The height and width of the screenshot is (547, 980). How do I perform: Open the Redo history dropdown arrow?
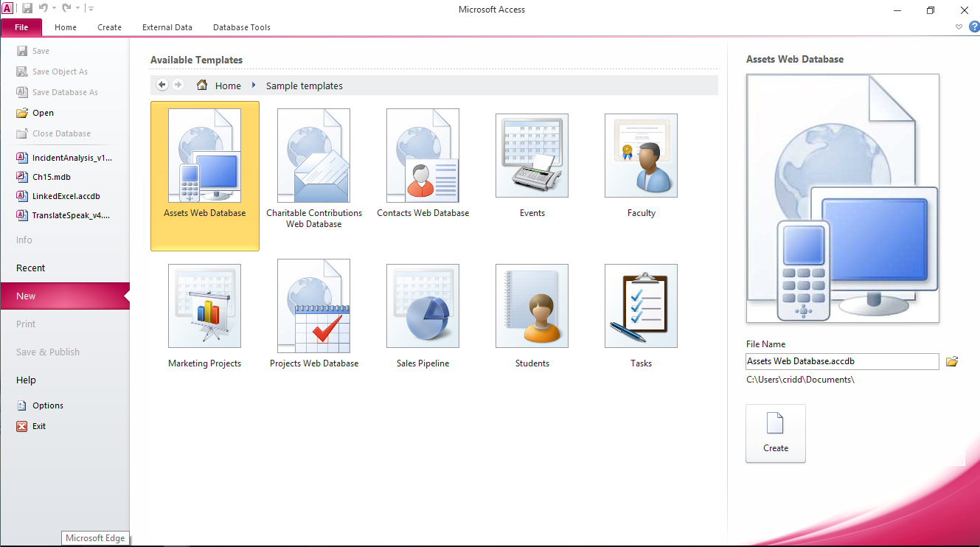click(x=77, y=9)
